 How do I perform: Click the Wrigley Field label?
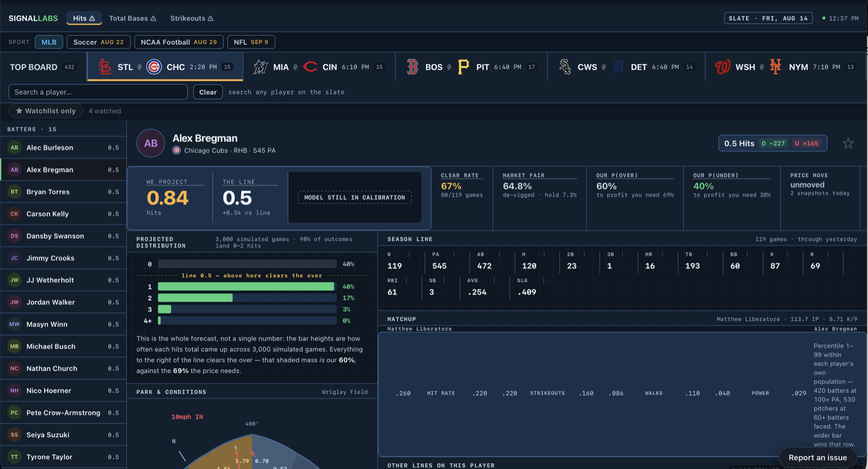[x=344, y=392]
